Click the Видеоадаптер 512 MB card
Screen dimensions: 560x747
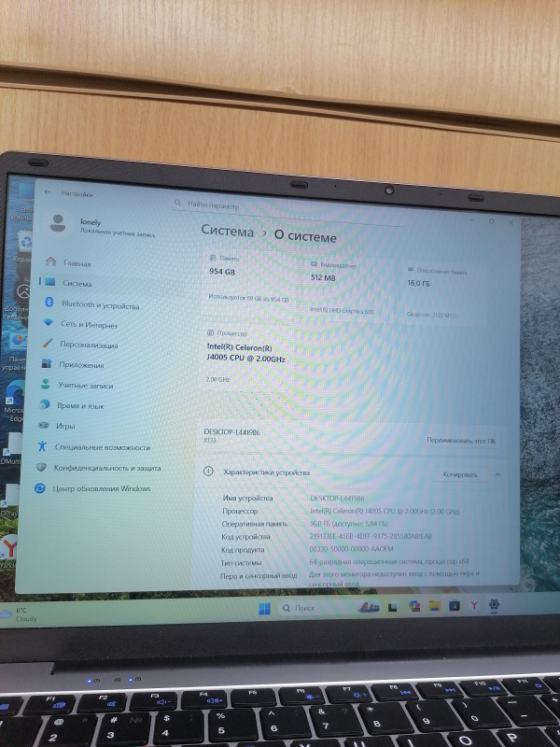tap(353, 288)
